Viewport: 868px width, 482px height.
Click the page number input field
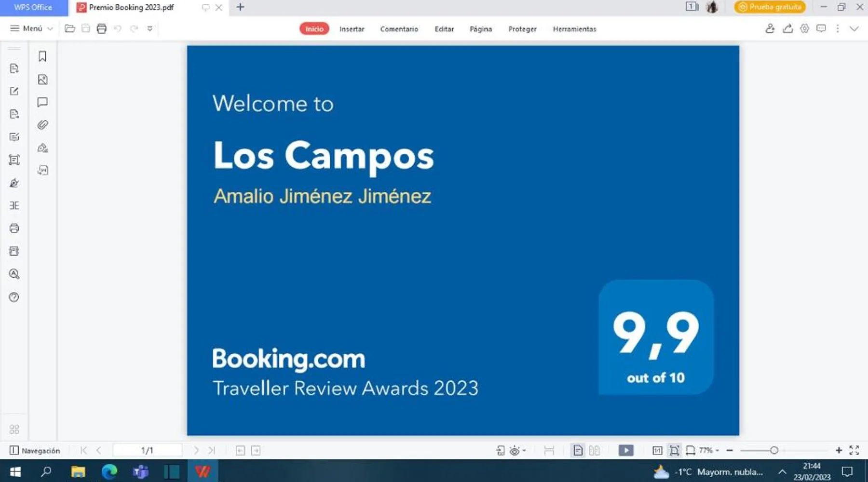click(147, 450)
